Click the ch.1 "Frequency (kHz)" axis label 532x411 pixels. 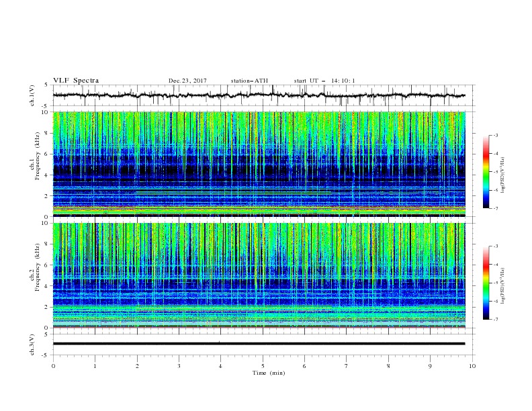coord(38,156)
